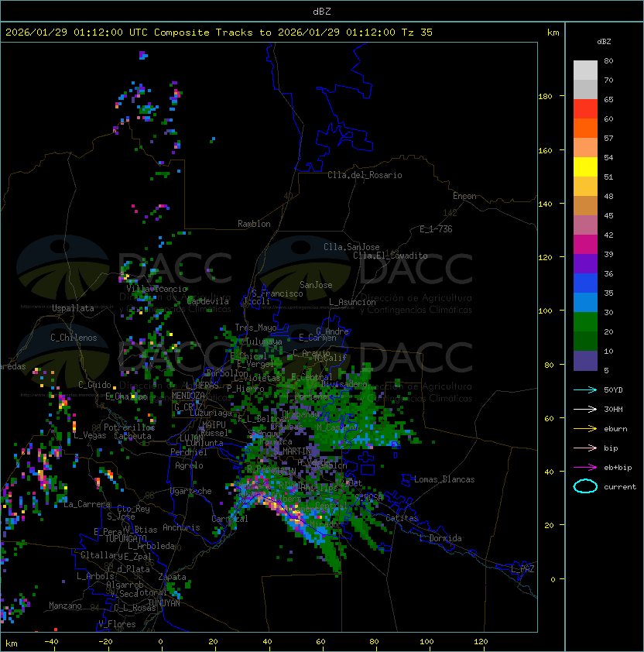Click the '50YD' legend label

613,390
